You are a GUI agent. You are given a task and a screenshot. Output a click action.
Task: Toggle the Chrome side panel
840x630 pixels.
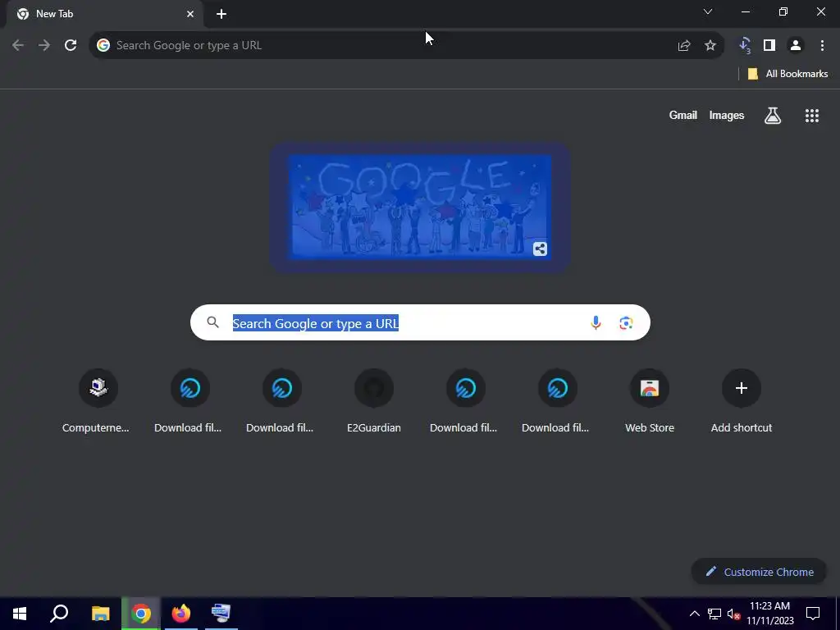coord(769,46)
